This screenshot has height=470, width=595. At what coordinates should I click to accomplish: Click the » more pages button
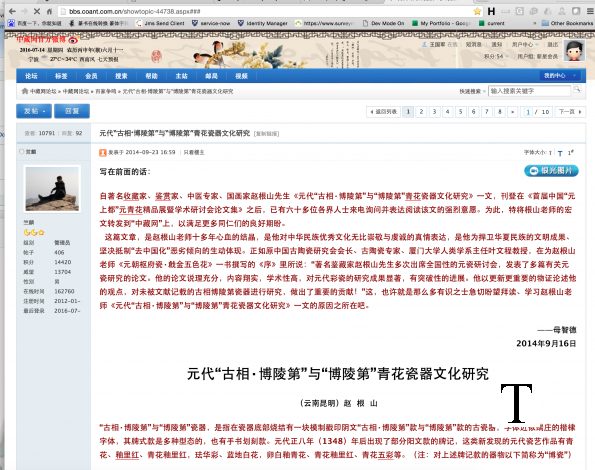(513, 112)
